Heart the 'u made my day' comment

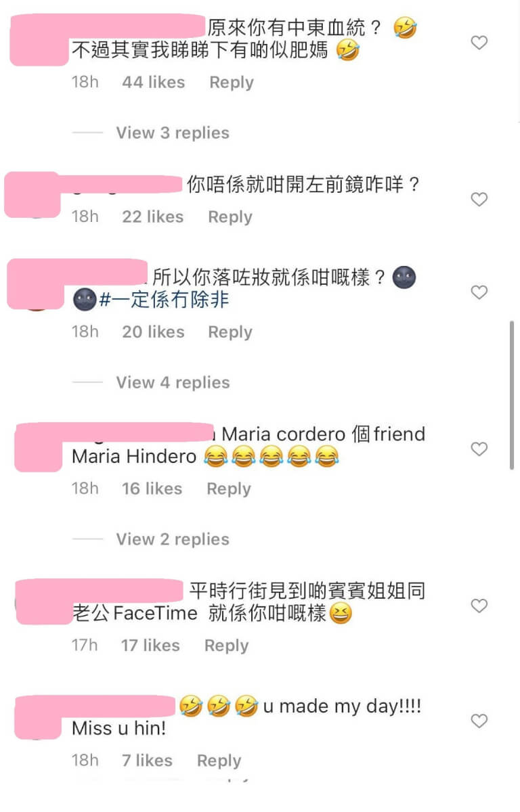pyautogui.click(x=479, y=721)
